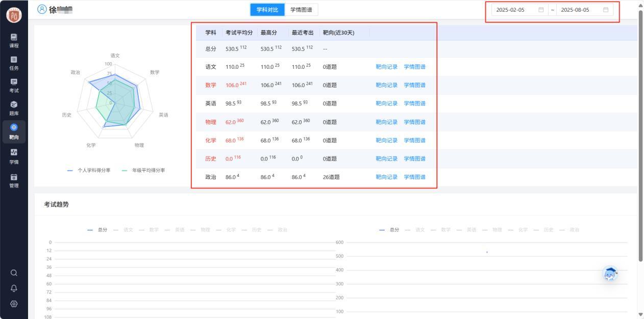The image size is (644, 319).
Task: Open 靶向记录 for 语文 row
Action: (386, 67)
